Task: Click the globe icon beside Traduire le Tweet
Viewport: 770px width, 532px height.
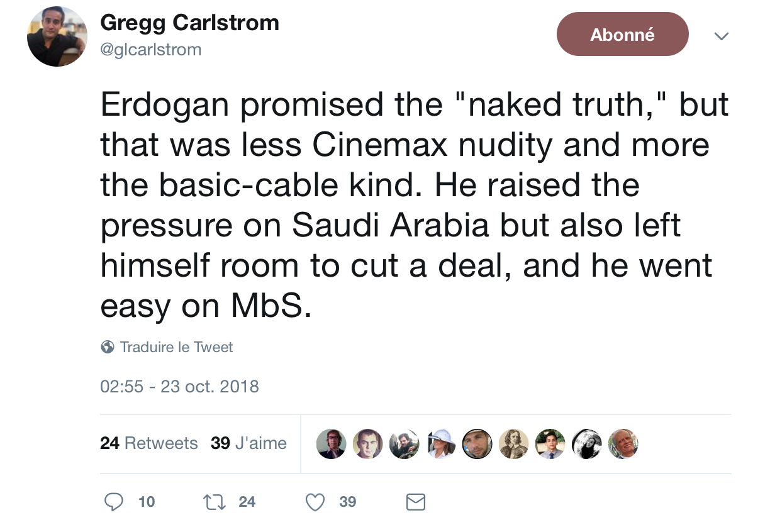Action: 108,347
